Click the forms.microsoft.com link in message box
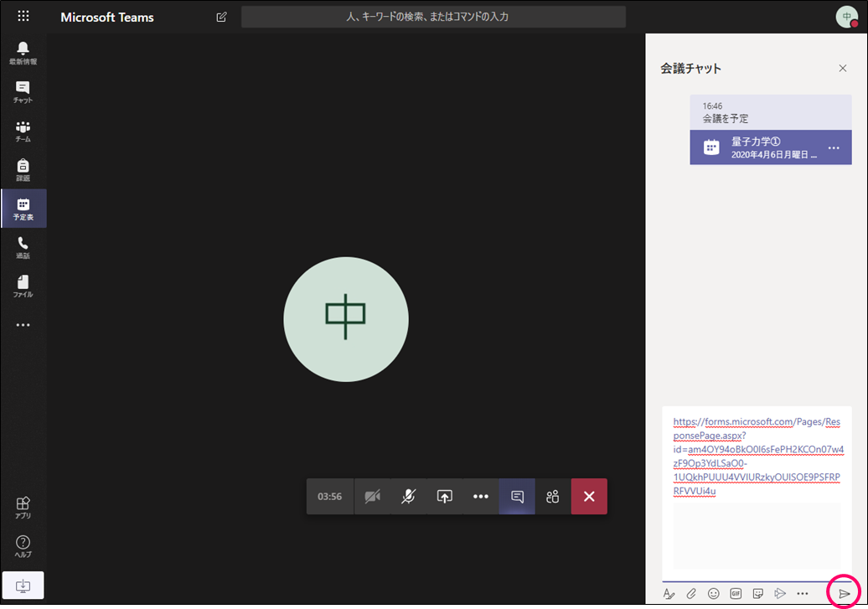Screen dimensions: 868x609 click(x=757, y=457)
